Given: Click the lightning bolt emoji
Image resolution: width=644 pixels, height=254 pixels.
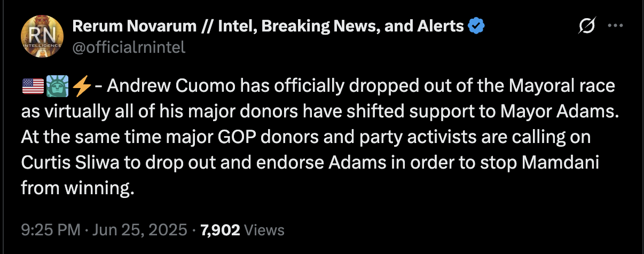Looking at the screenshot, I should point(81,85).
